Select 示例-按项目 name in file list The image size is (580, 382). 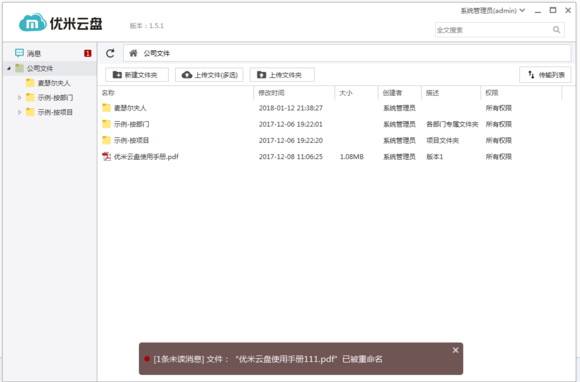point(131,141)
